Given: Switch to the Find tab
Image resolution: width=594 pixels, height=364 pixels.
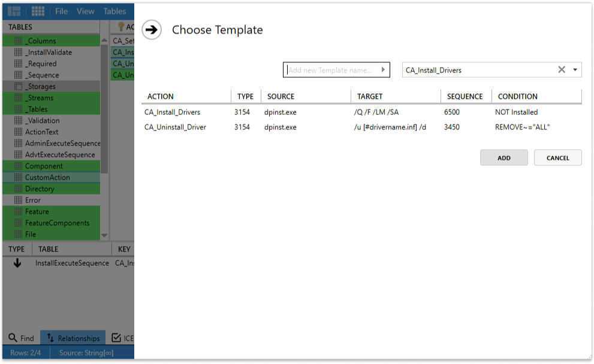Looking at the screenshot, I should pyautogui.click(x=21, y=338).
